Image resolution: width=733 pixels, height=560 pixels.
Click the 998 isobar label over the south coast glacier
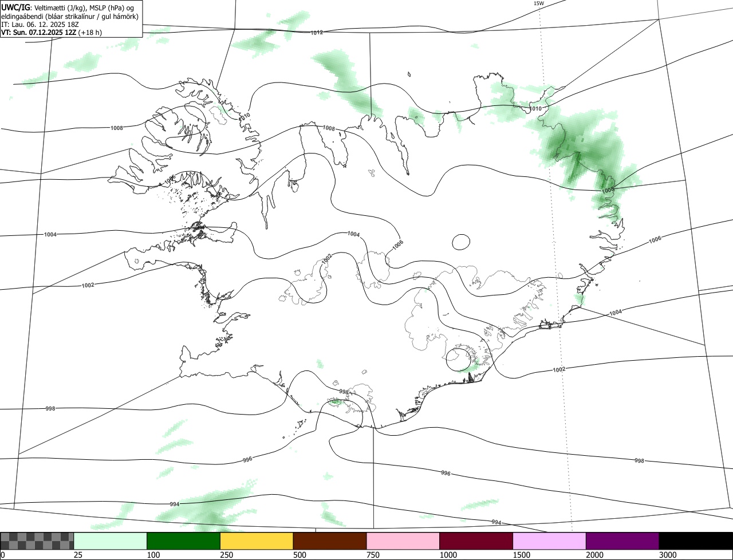(x=344, y=392)
